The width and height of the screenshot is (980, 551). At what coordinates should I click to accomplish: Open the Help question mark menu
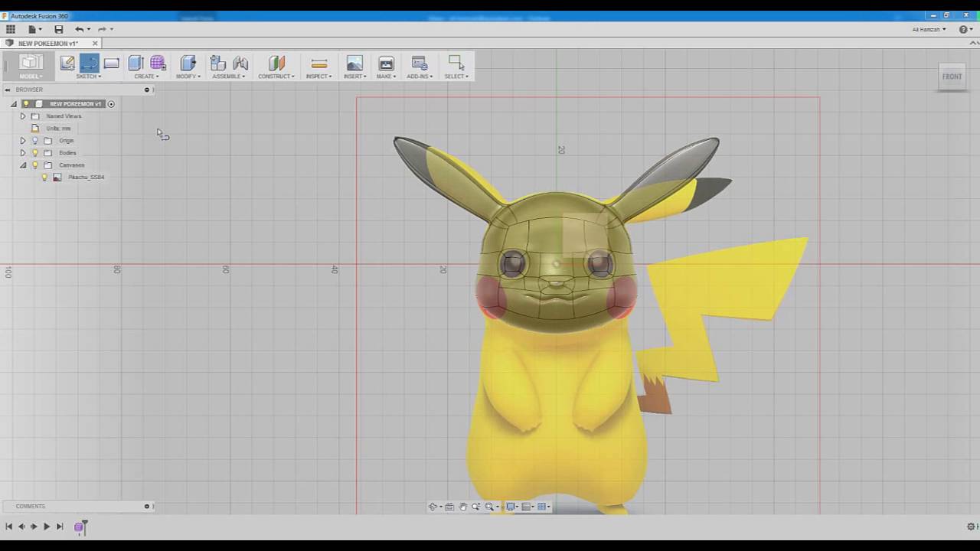[x=965, y=29]
